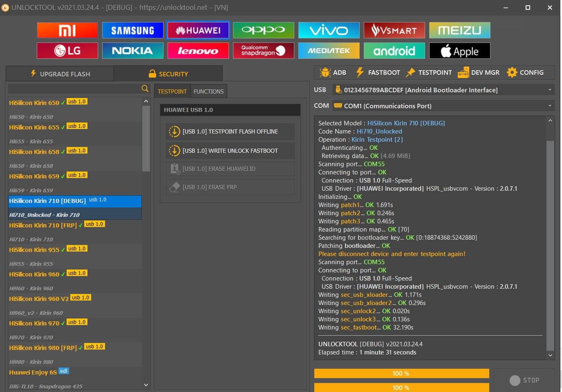
Task: Select the Android brand tile
Action: [394, 51]
